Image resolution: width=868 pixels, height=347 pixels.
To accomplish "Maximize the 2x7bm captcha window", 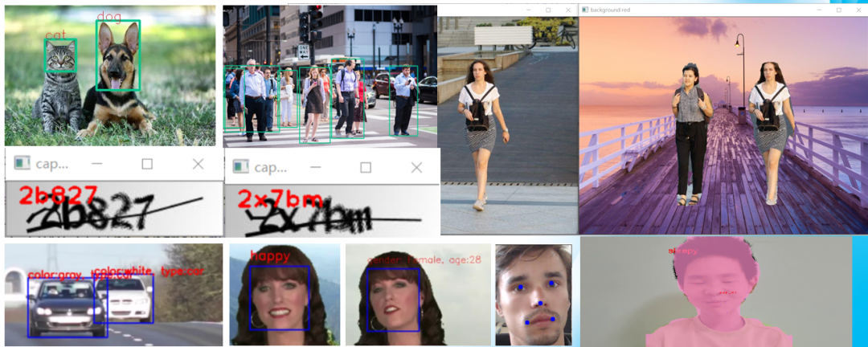I will coord(366,167).
